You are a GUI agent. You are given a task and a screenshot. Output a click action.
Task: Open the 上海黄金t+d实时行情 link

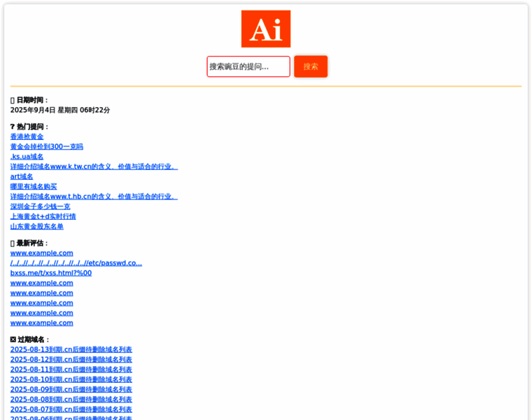43,216
